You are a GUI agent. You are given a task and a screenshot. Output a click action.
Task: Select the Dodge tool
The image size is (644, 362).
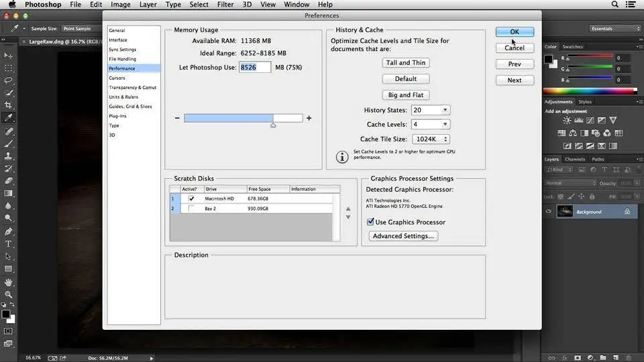pyautogui.click(x=8, y=218)
